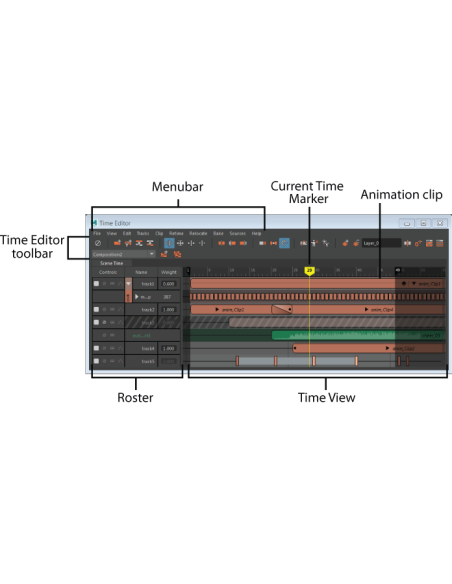
Task: Select the transition between anim_Clip2 and anim_Clip4
Action: (x=281, y=310)
